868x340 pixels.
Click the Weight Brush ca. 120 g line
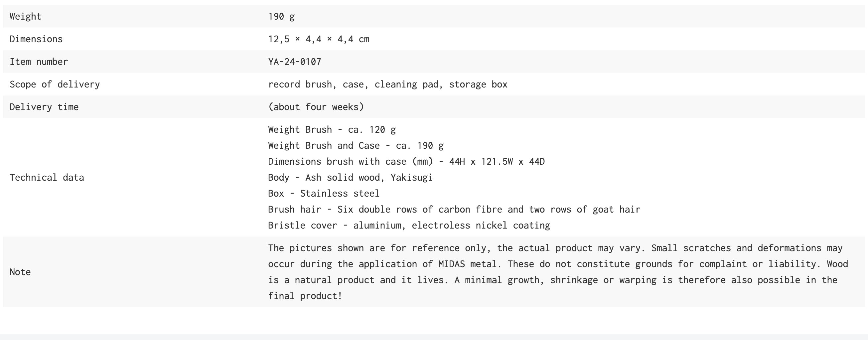(332, 130)
